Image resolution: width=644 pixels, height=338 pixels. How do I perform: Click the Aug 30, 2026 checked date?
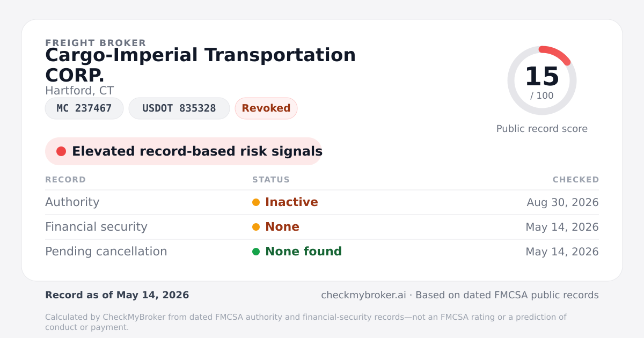click(562, 202)
